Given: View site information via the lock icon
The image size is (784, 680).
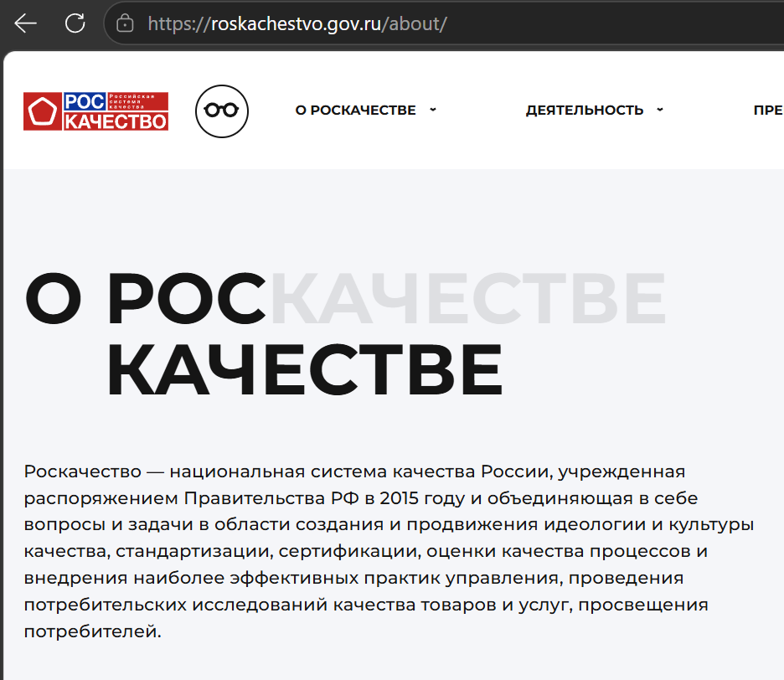Looking at the screenshot, I should pyautogui.click(x=125, y=23).
